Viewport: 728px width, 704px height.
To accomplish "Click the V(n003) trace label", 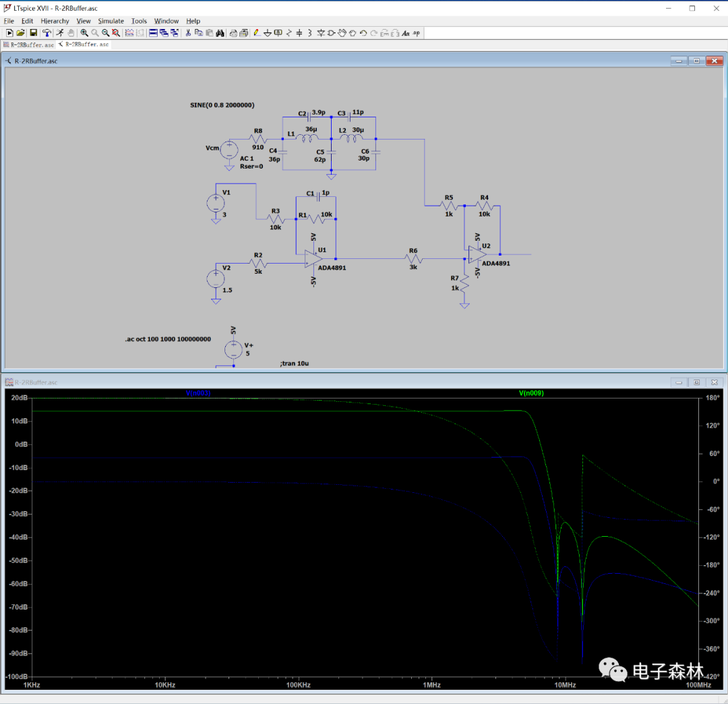I will (x=198, y=393).
